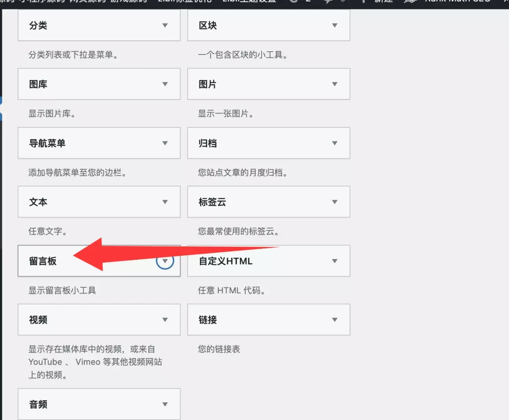This screenshot has height=420, width=509.
Task: Click the 新建 plus icon in admin bar
Action: pyautogui.click(x=363, y=2)
